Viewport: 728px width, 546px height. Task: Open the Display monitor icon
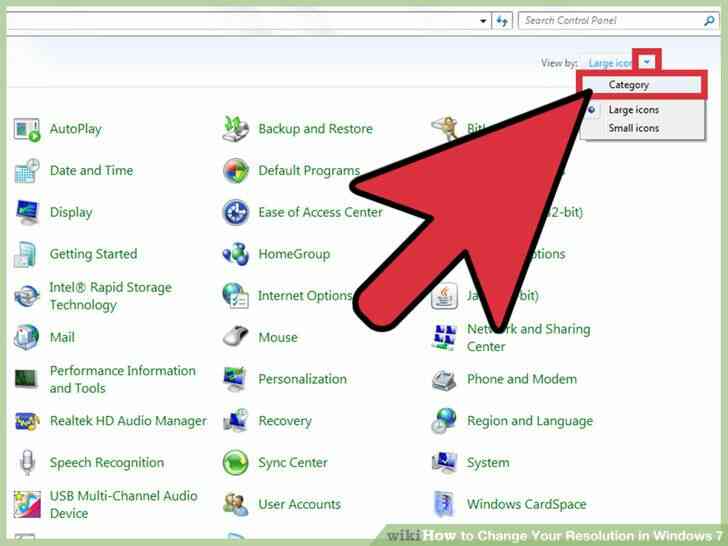[26, 212]
